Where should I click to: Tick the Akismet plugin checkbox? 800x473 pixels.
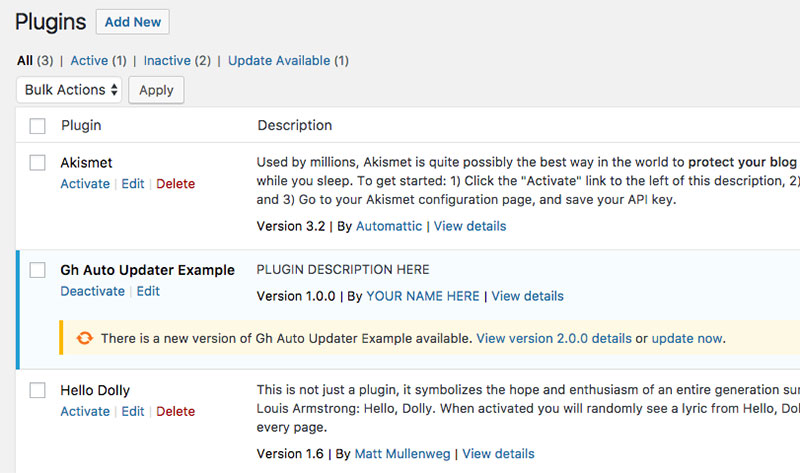[x=37, y=163]
